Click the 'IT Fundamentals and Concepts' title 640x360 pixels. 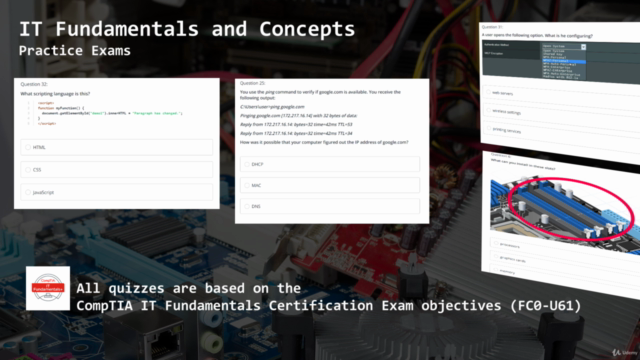coord(187,29)
